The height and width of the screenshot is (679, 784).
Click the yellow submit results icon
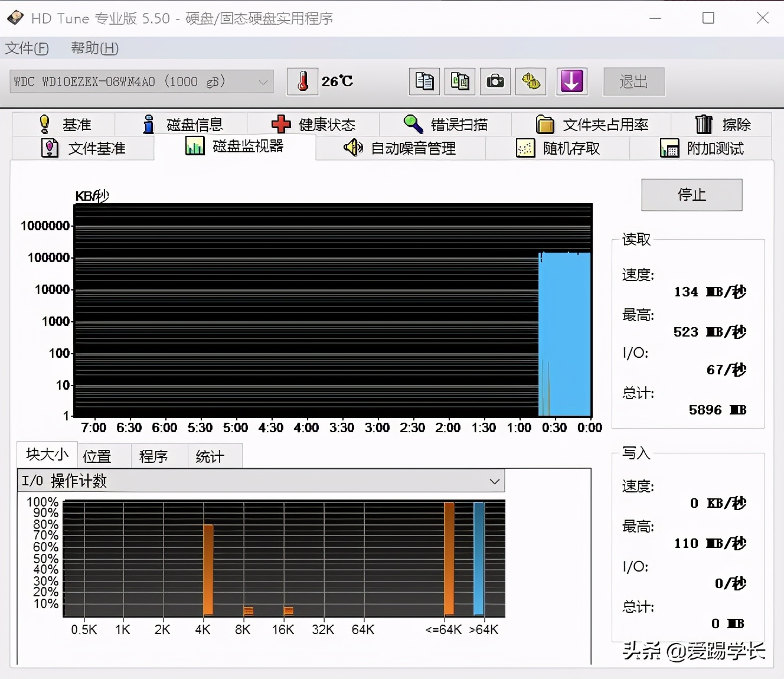click(530, 81)
